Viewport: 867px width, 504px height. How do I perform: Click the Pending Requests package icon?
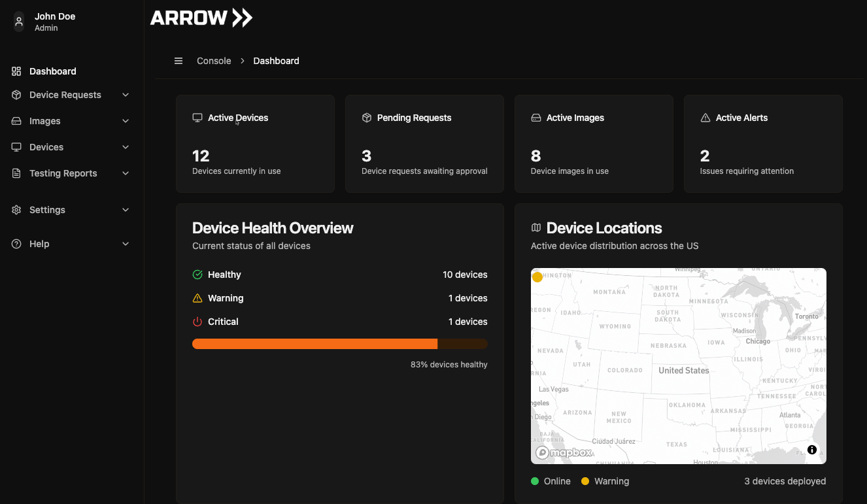pos(367,117)
